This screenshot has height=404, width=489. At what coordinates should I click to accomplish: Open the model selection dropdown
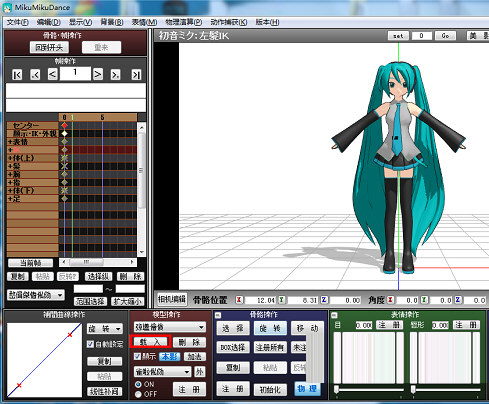pos(170,327)
